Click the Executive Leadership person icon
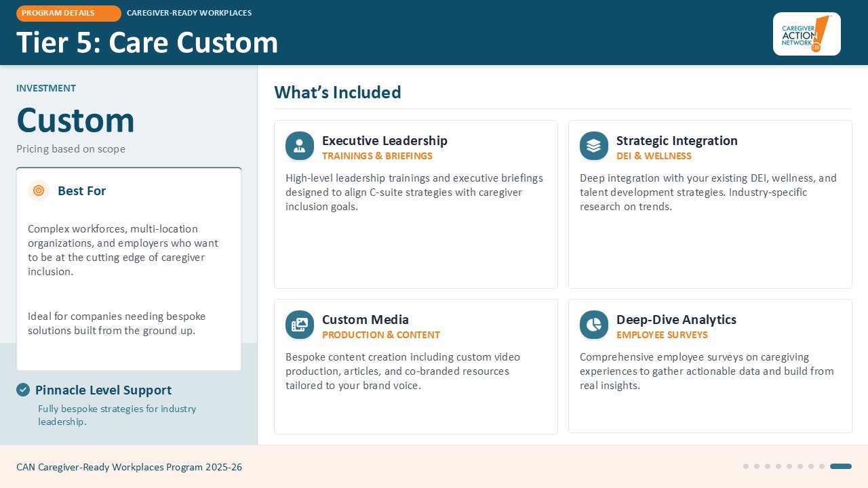The width and height of the screenshot is (868, 488). (300, 146)
